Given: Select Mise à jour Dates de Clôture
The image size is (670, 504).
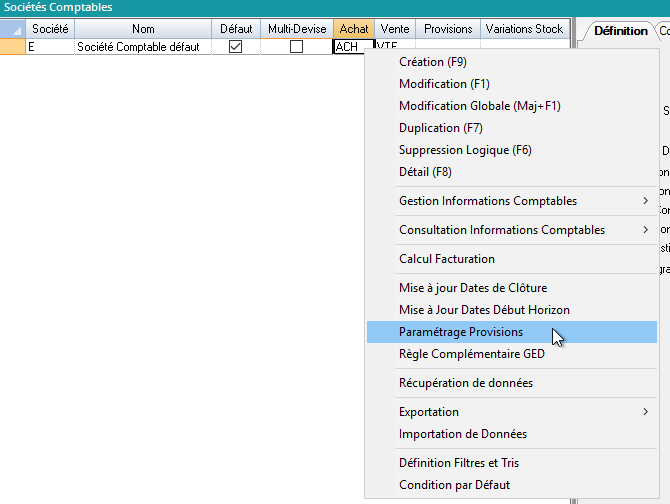Looking at the screenshot, I should [472, 288].
